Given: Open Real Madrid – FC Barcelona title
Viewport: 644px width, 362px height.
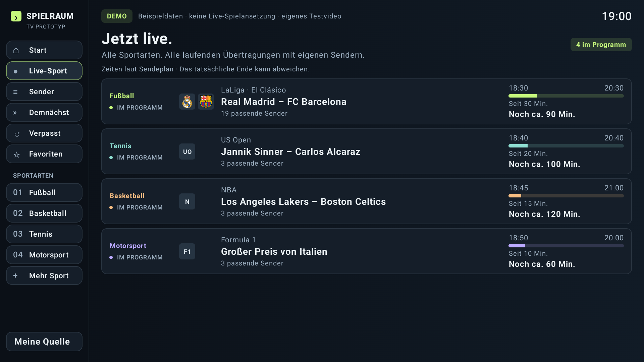Looking at the screenshot, I should click(x=284, y=102).
